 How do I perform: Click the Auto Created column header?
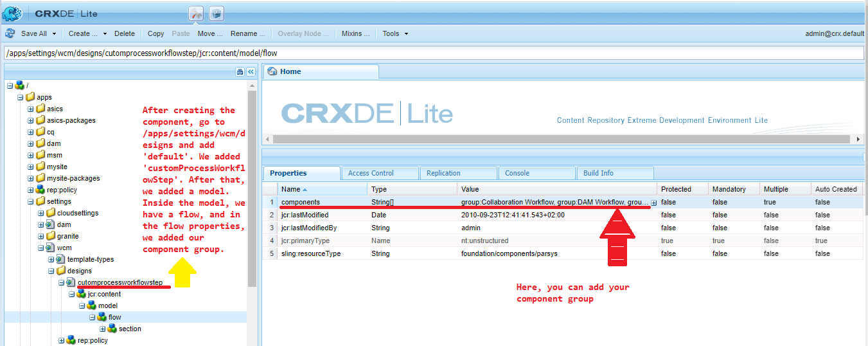pos(836,189)
